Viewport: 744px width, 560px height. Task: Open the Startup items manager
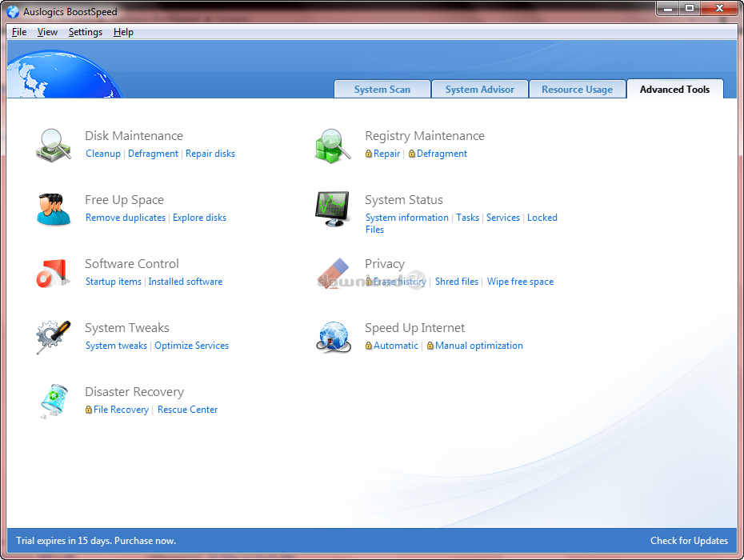[x=114, y=282]
